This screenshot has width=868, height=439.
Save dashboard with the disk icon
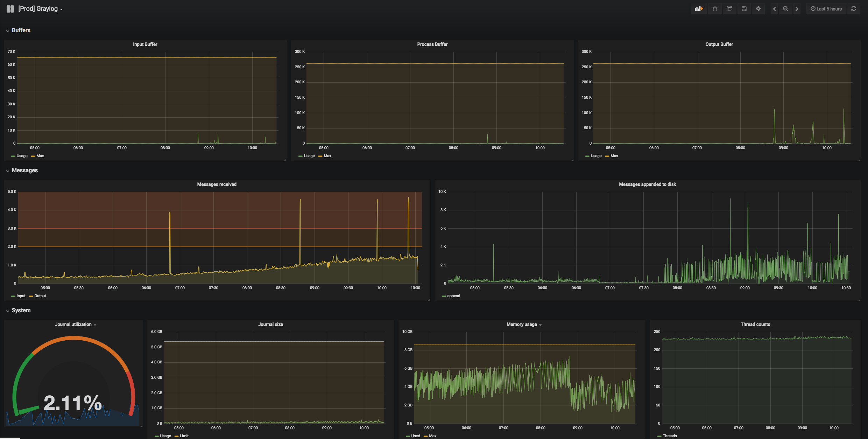click(x=744, y=9)
